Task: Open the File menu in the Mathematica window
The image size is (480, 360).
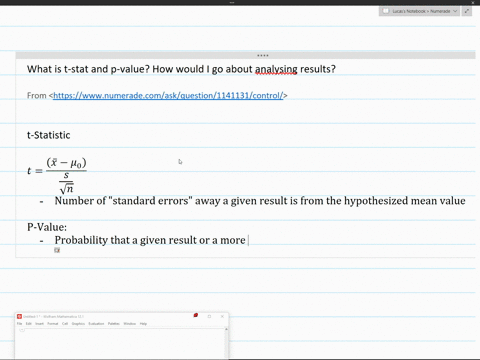Action: click(x=19, y=324)
